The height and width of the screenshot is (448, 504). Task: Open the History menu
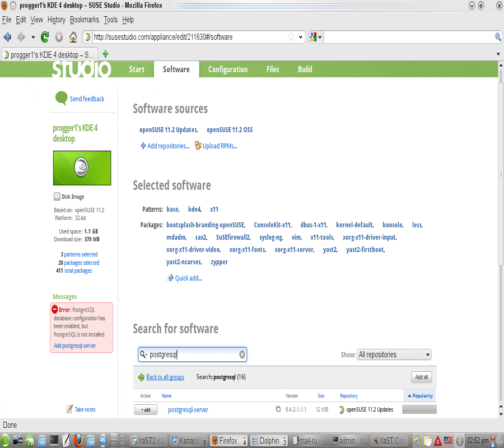(x=56, y=20)
